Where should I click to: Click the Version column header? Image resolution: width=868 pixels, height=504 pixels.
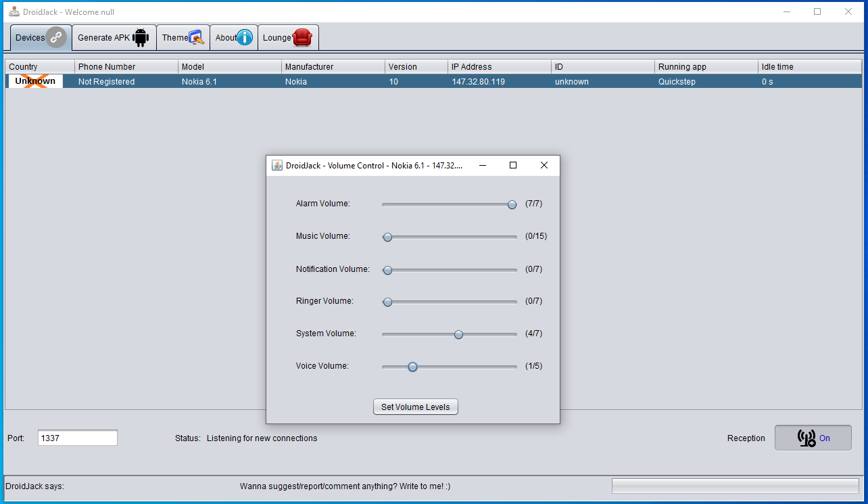(417, 66)
